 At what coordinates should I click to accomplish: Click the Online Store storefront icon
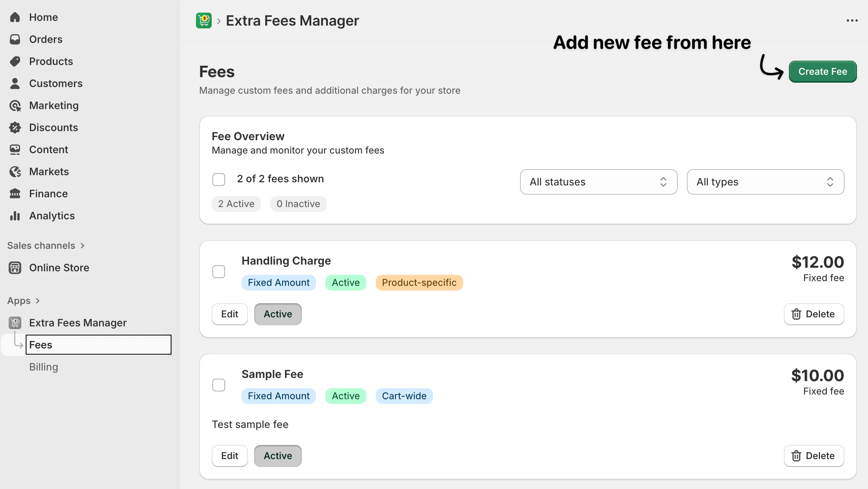tap(15, 268)
